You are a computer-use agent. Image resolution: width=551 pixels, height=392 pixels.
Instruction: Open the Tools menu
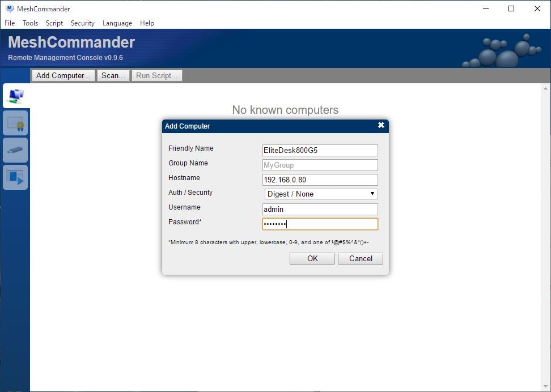[x=30, y=23]
